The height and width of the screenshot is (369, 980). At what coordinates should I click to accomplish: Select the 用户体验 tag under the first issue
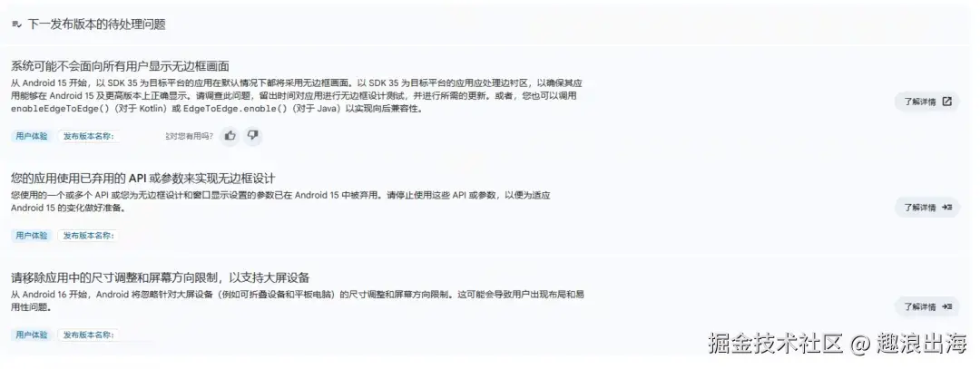tap(32, 136)
